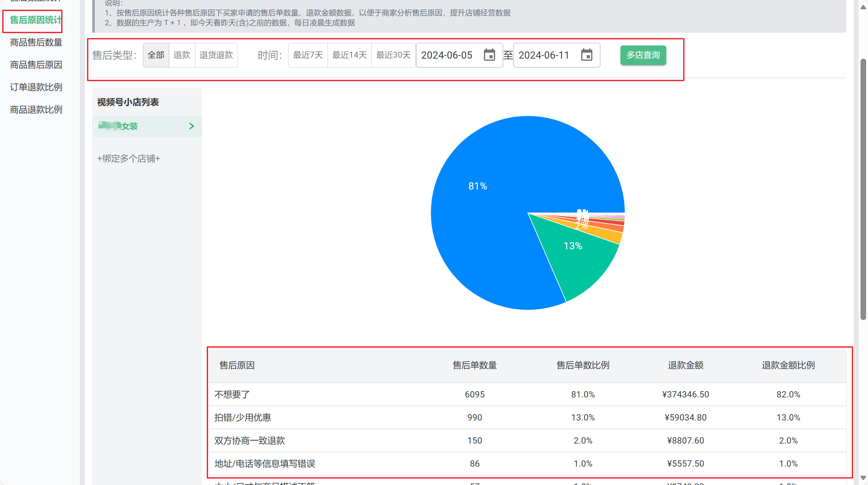Go to 订单退款比例 page
868x485 pixels.
click(x=36, y=87)
